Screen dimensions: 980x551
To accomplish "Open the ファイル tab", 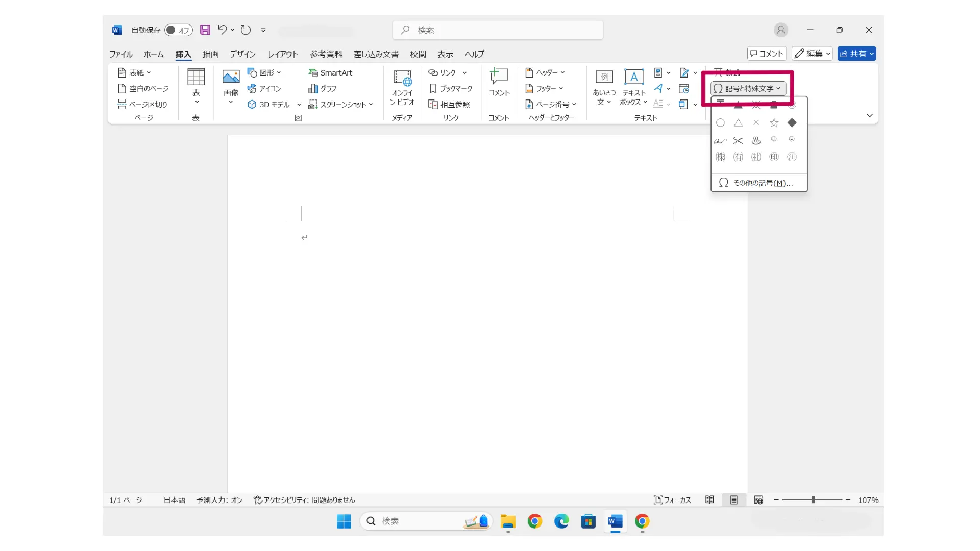I will tap(121, 54).
